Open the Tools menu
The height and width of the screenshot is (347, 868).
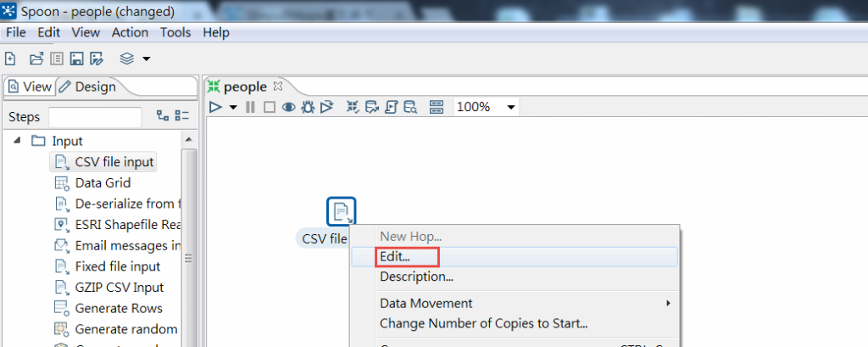click(x=175, y=32)
